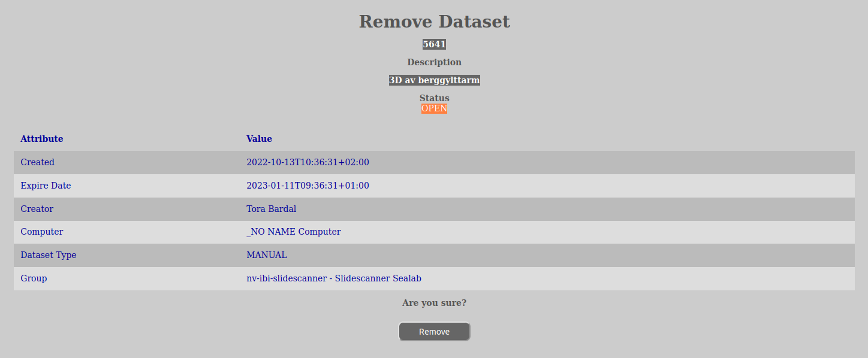The width and height of the screenshot is (868, 358).
Task: Select the 'Value' column header
Action: (259, 139)
